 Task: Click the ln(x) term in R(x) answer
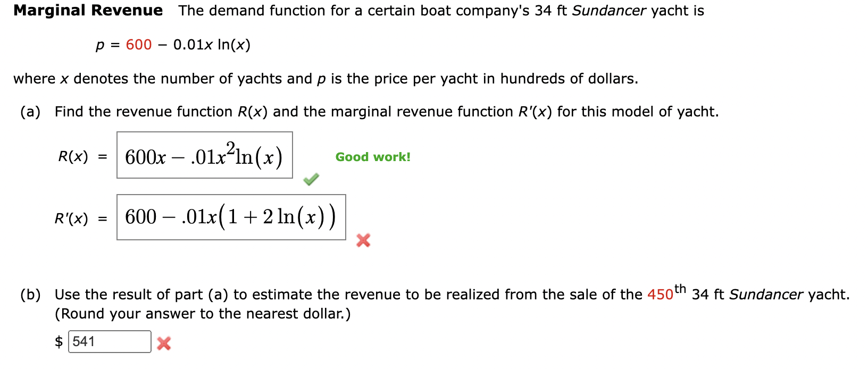(x=265, y=156)
